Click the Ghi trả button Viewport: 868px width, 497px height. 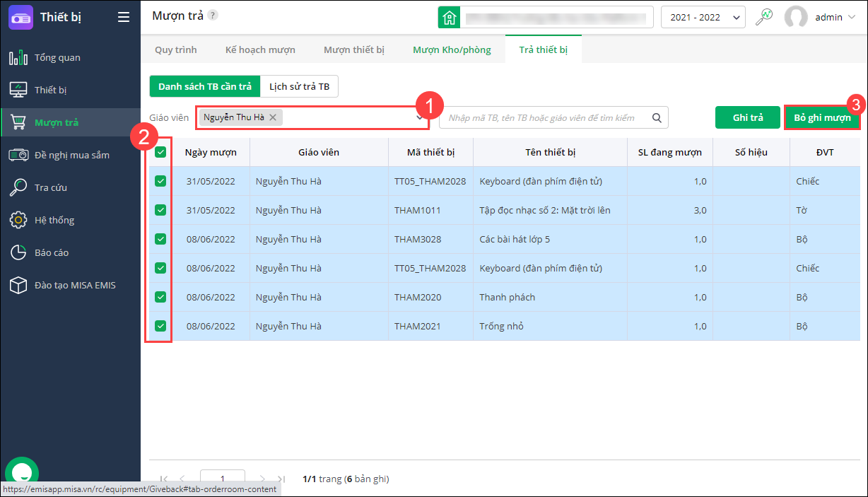[x=748, y=117]
